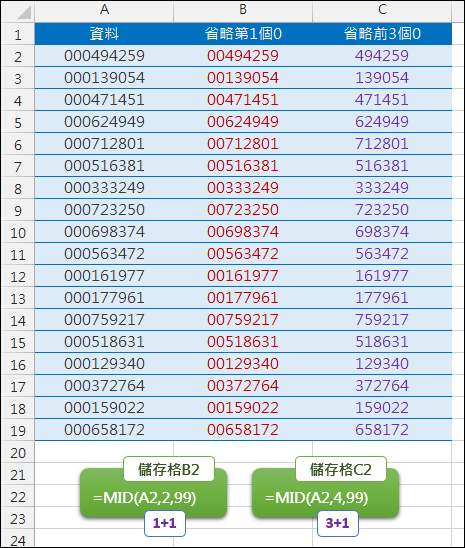Select purple cell 129340
The image size is (465, 548).
coord(382,364)
